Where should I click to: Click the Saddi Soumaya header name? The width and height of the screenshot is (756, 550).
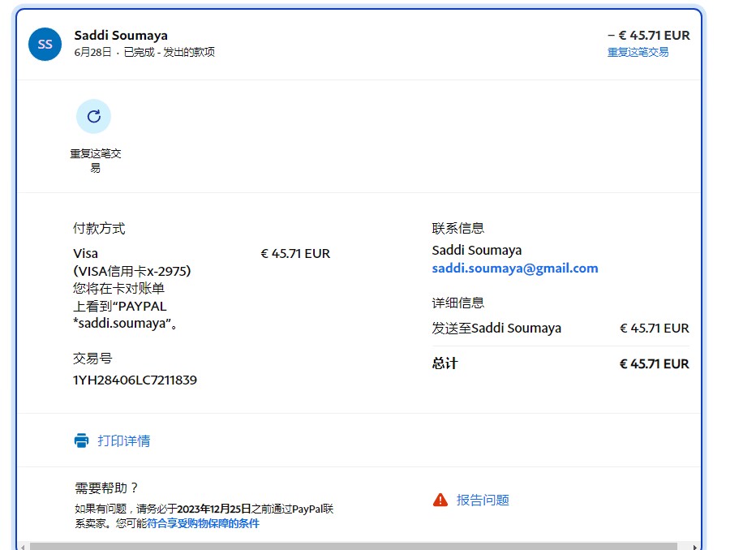pos(121,35)
